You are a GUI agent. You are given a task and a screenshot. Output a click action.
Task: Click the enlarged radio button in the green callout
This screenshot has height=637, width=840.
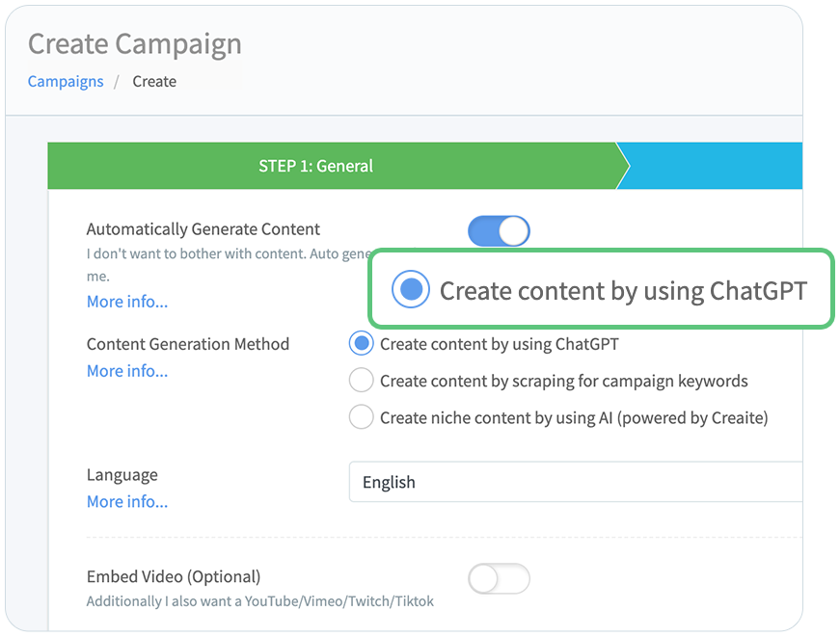tap(411, 289)
